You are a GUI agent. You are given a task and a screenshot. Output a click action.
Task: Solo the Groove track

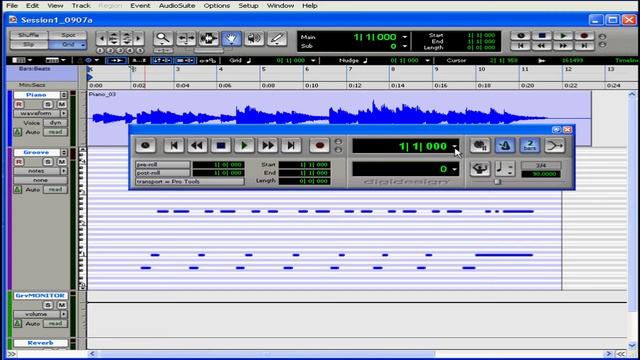(x=48, y=162)
